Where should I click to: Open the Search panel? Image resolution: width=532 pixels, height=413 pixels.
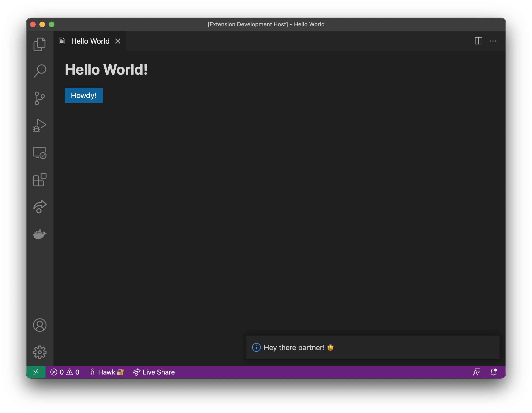click(x=39, y=70)
